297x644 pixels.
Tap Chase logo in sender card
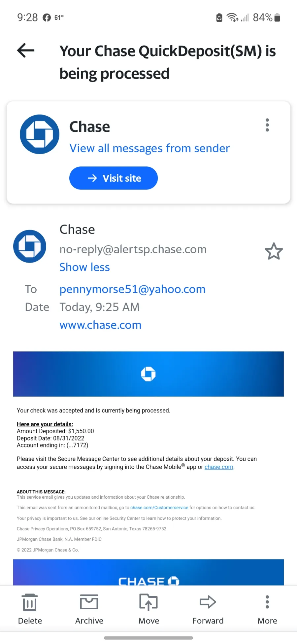coord(40,134)
